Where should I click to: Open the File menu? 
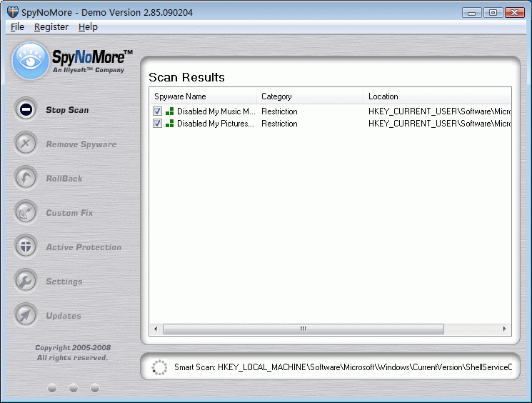(x=17, y=27)
